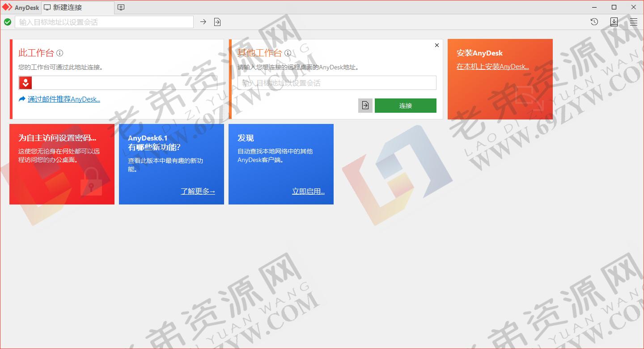Click 在本机上安装AnyDesk link

point(493,66)
